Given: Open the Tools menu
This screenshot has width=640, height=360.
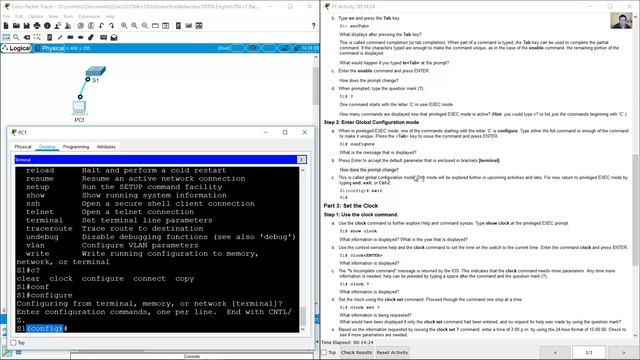Looking at the screenshot, I should [x=68, y=16].
